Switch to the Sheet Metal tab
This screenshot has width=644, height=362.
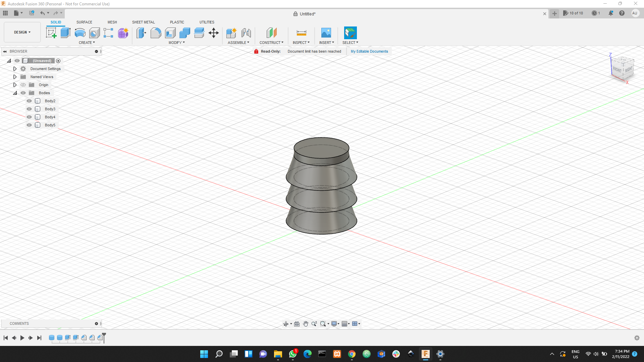tap(143, 22)
